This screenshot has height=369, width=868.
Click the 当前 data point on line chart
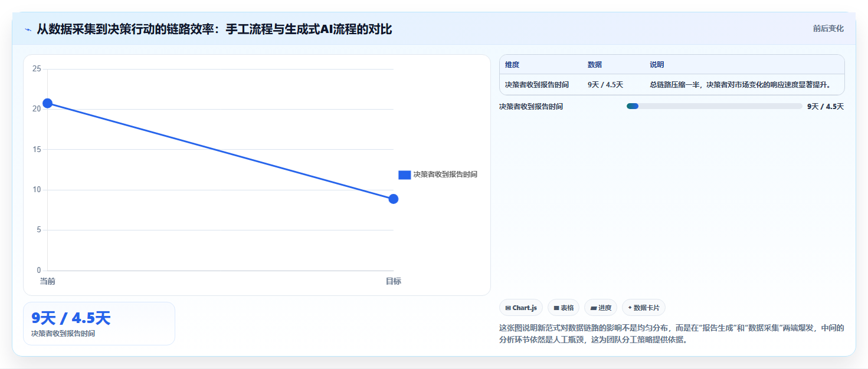point(47,103)
